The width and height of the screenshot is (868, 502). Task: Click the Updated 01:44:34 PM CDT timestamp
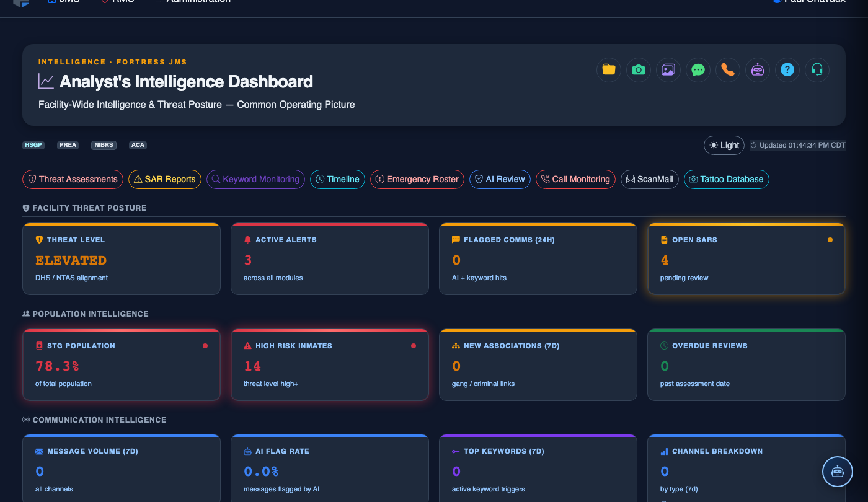[797, 145]
